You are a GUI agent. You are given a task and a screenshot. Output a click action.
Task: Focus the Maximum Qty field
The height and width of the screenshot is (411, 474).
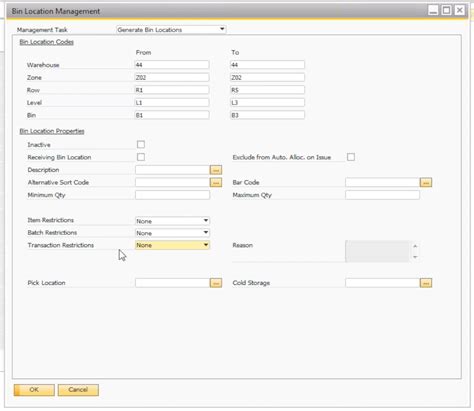point(382,195)
